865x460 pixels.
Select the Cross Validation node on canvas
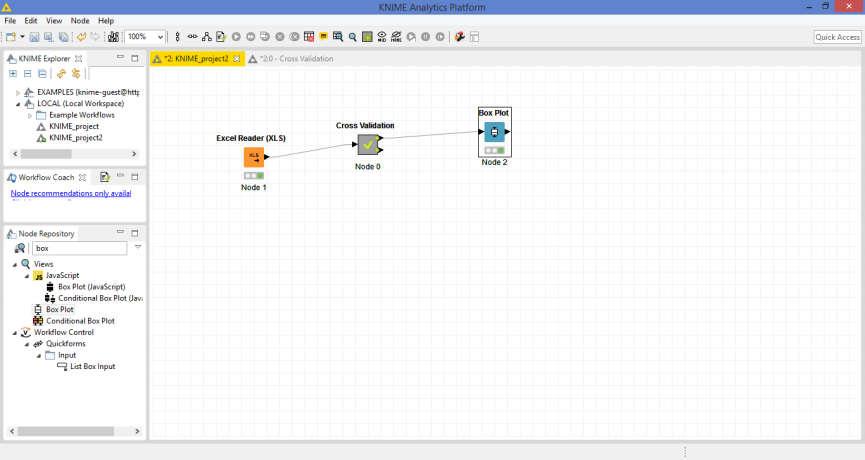[x=368, y=145]
